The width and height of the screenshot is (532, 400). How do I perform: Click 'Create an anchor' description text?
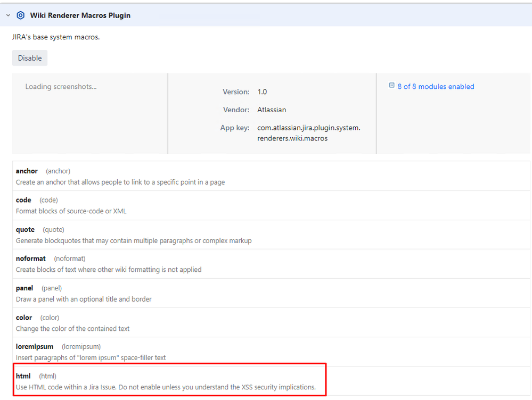coord(120,182)
